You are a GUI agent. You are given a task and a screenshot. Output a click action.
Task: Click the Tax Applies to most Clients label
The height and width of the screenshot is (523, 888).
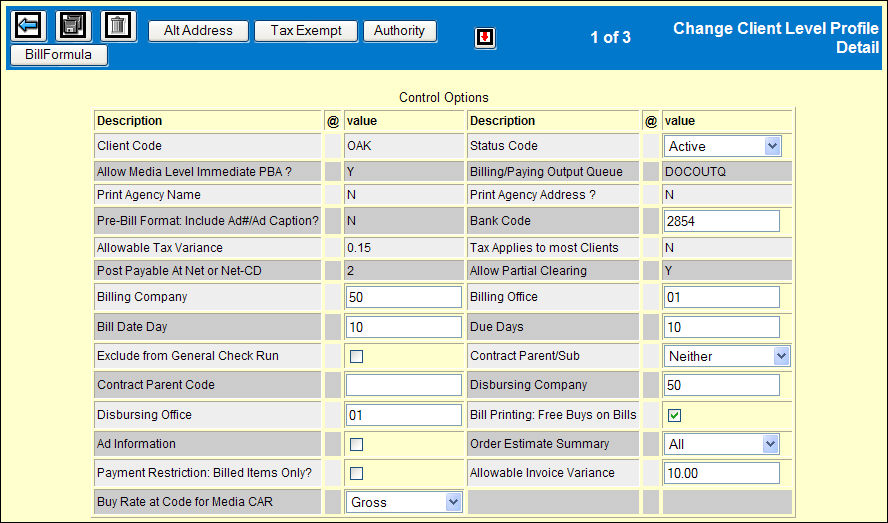point(544,248)
